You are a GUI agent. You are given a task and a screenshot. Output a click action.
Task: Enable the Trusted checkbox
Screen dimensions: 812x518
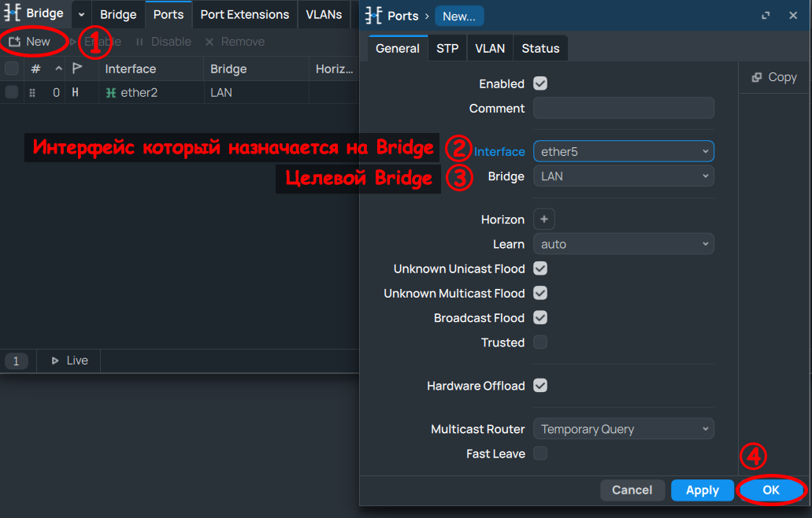point(540,342)
